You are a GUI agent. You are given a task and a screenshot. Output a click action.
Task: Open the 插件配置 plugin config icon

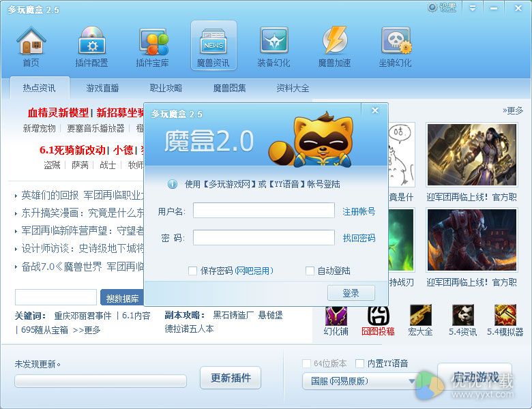[x=91, y=46]
